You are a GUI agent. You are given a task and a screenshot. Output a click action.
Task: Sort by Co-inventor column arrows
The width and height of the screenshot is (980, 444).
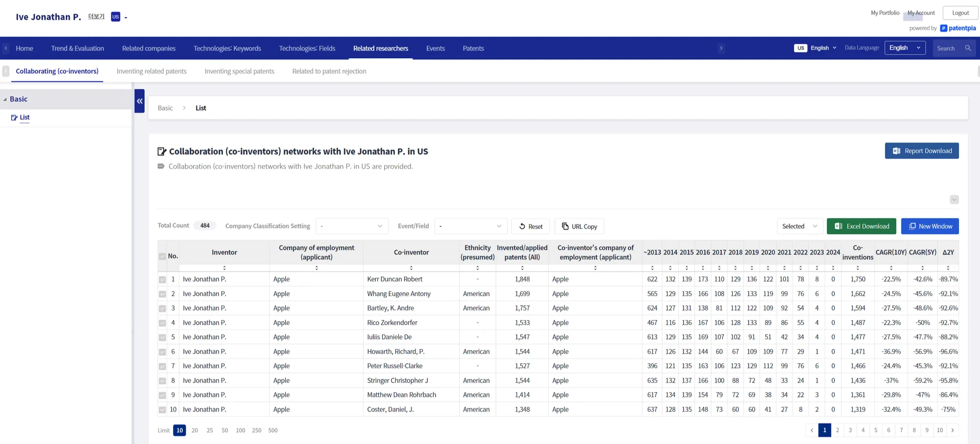click(x=411, y=268)
